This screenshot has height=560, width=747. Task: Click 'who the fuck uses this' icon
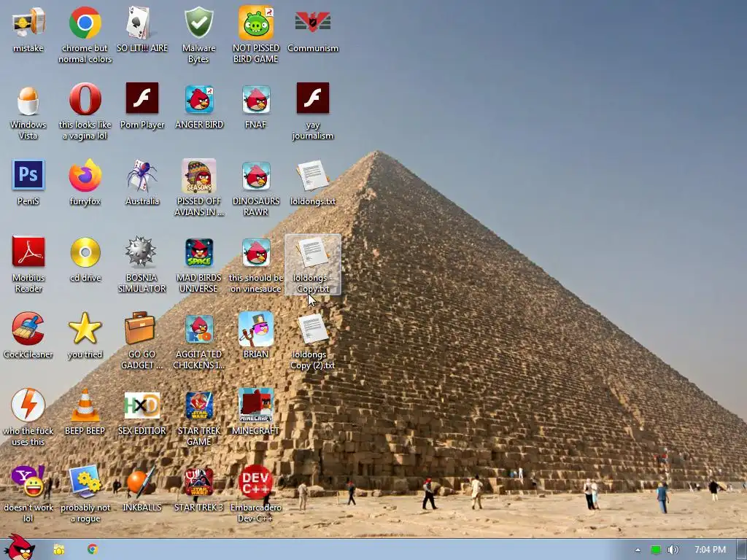(28, 405)
